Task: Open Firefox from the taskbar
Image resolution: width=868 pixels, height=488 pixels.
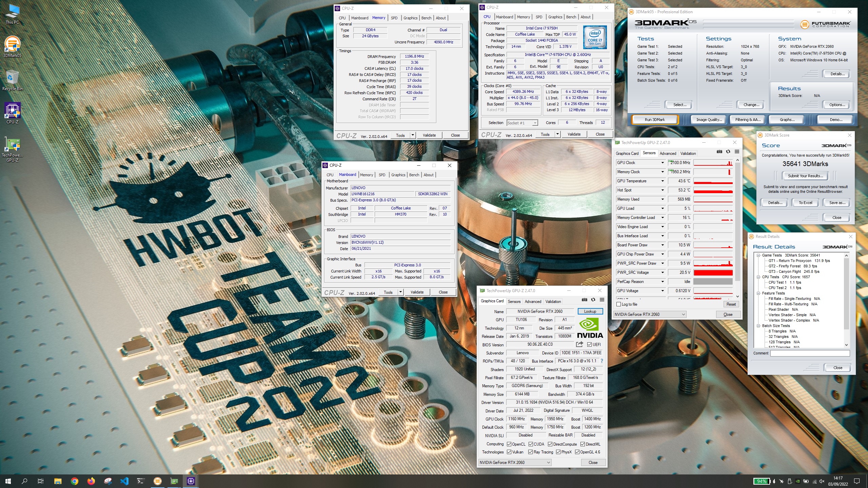Action: coord(91,481)
